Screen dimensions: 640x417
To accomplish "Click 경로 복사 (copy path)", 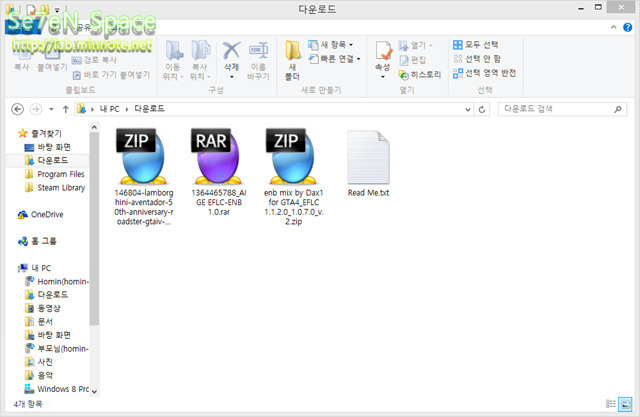I will coord(95,60).
